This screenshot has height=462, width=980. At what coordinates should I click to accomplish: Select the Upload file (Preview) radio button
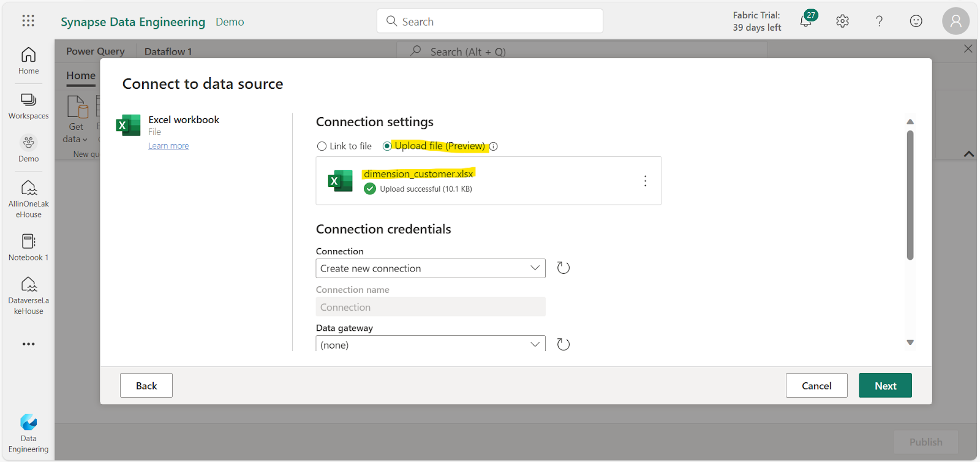pyautogui.click(x=387, y=146)
